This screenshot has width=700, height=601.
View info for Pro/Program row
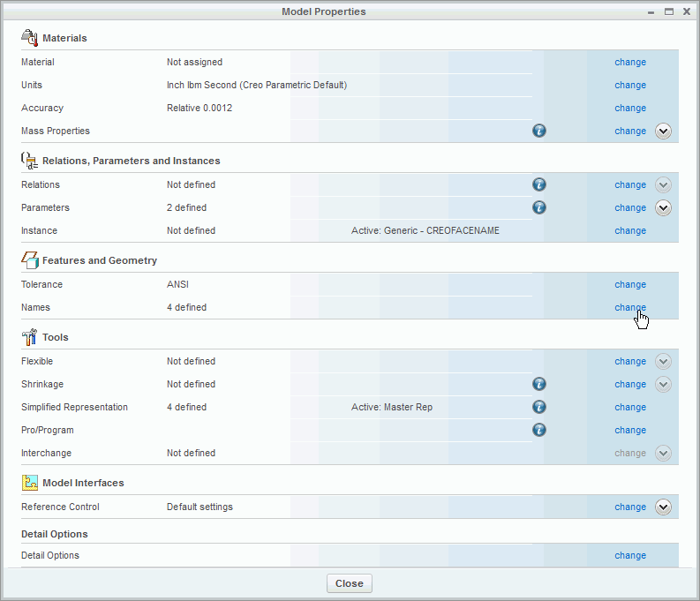pos(539,431)
